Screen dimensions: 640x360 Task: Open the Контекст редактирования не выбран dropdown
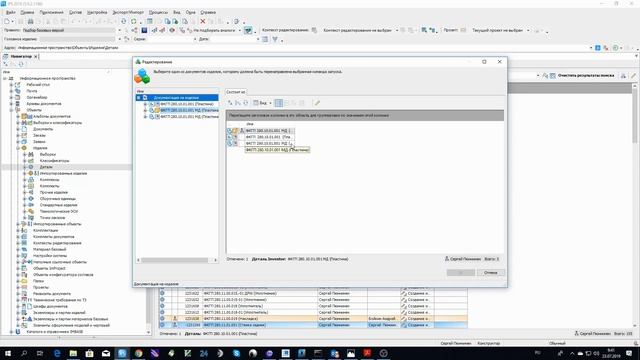coord(397,30)
